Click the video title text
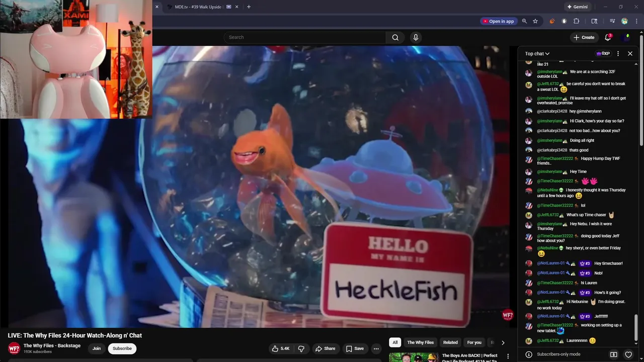 click(x=75, y=335)
